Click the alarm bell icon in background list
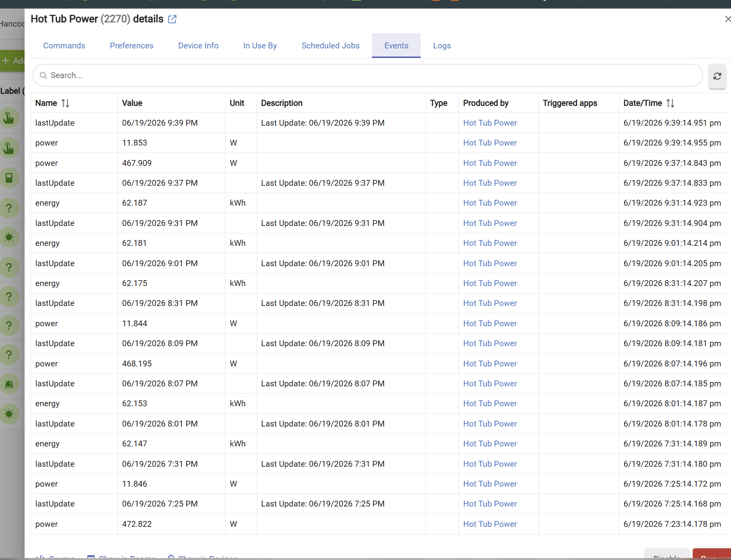 [9, 384]
